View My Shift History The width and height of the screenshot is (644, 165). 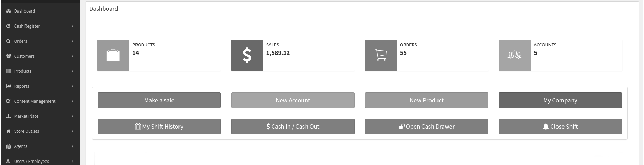(159, 127)
